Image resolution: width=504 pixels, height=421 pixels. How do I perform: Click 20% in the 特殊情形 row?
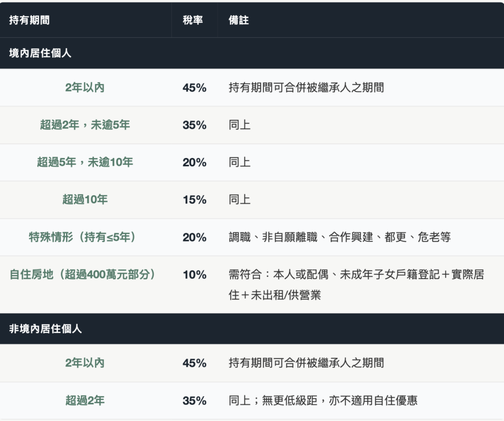coord(194,237)
